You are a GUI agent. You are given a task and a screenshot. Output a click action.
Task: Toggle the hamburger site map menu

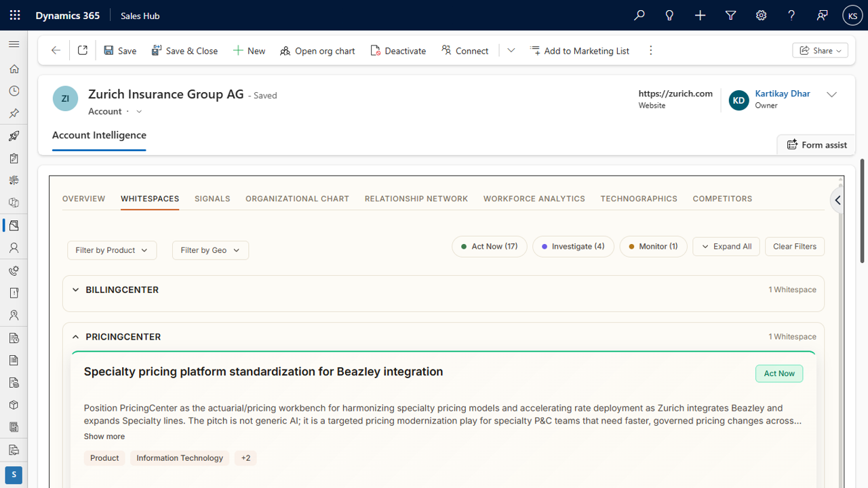[14, 44]
